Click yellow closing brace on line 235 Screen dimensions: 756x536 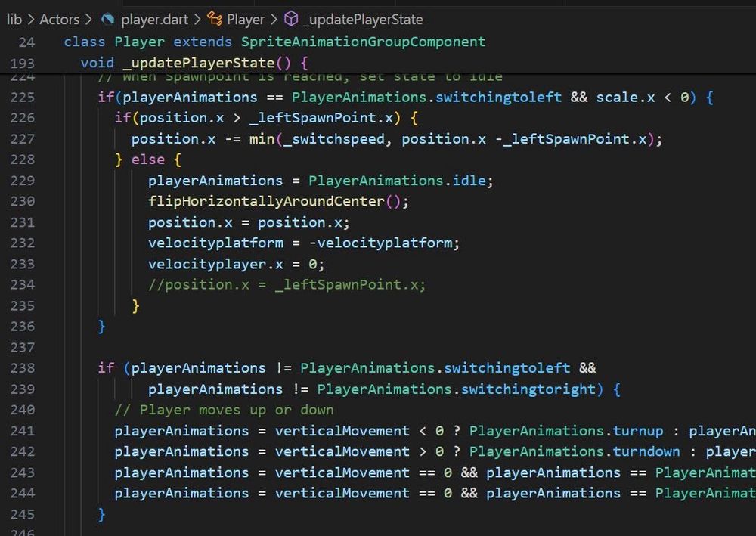pyautogui.click(x=135, y=305)
